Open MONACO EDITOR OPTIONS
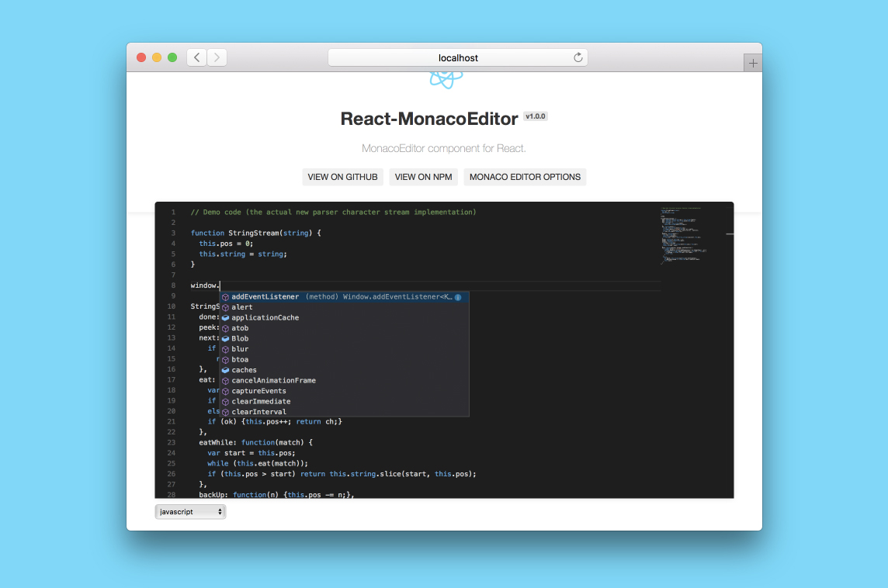 525,177
